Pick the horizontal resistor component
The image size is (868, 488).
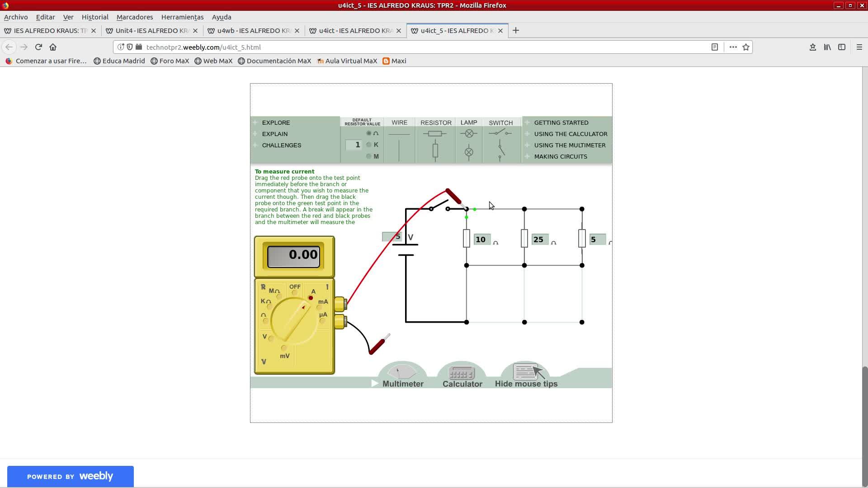(x=435, y=134)
